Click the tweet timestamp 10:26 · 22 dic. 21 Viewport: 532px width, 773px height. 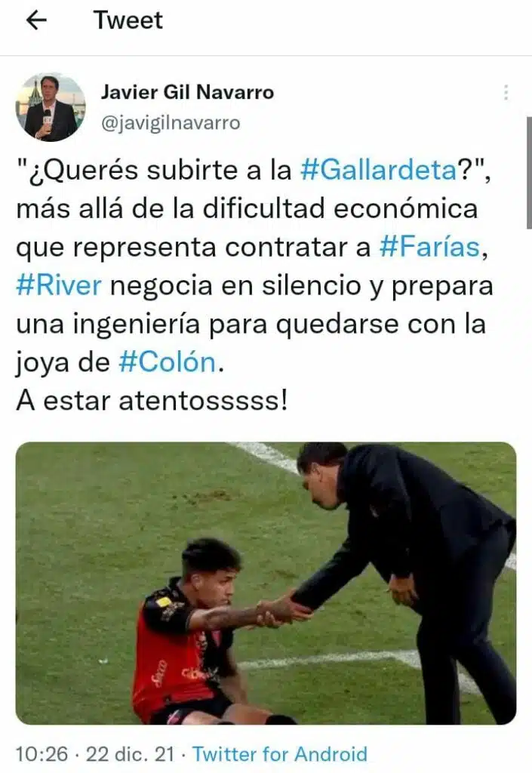tap(95, 754)
